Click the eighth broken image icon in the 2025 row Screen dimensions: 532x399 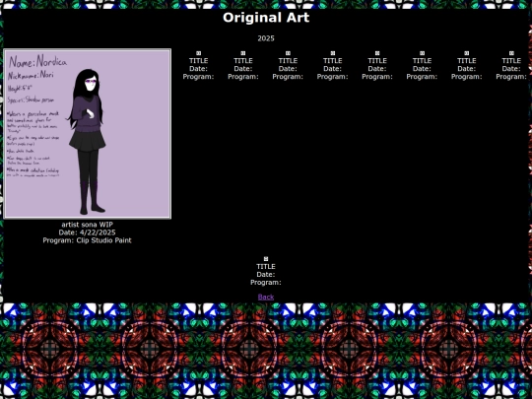[x=511, y=53]
